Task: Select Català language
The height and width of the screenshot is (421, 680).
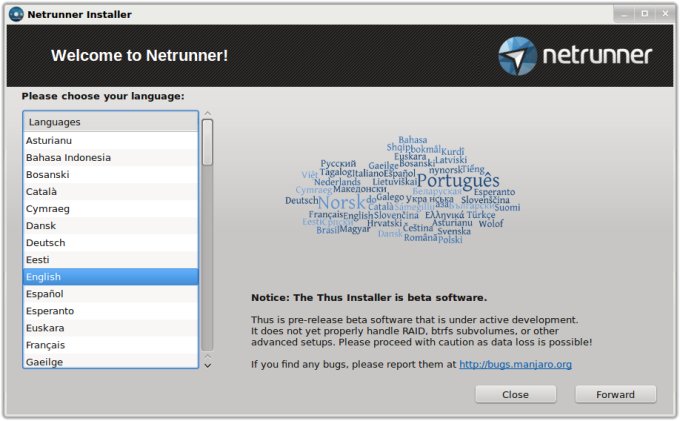Action: [x=111, y=192]
